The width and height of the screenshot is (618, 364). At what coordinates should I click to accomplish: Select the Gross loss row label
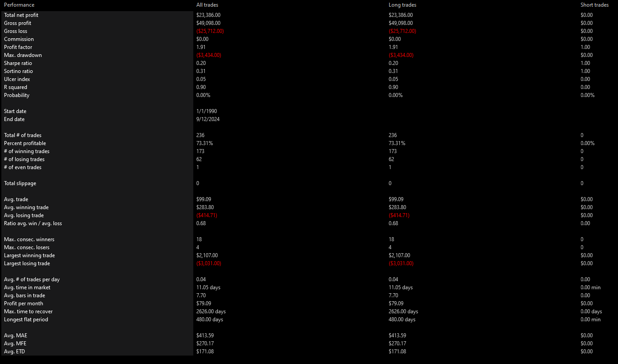tap(16, 31)
